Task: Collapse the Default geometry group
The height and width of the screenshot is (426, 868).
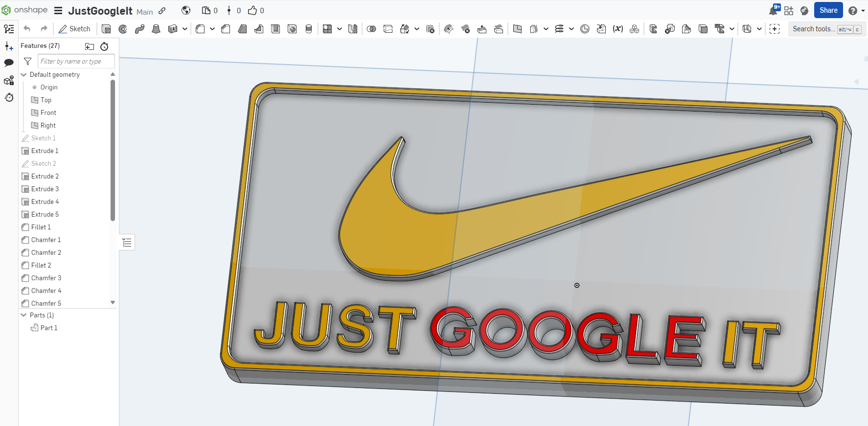Action: click(x=23, y=75)
